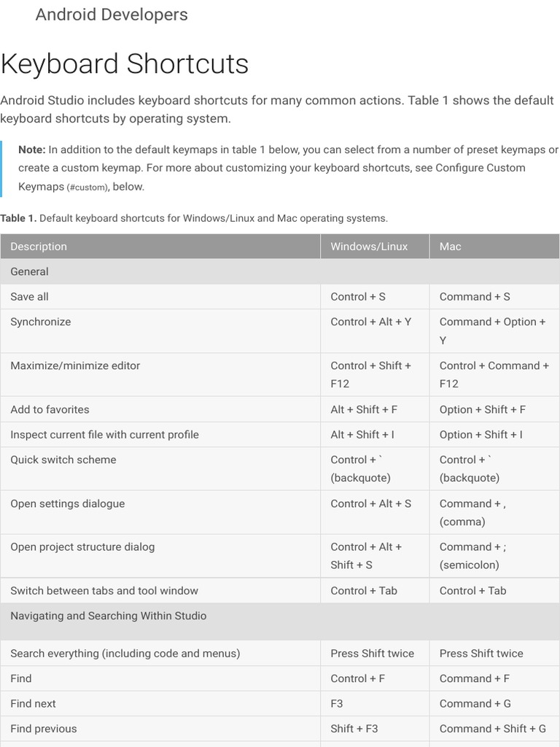Click the Navigating and Searching Within Studio row
This screenshot has height=747, width=560.
(x=109, y=616)
